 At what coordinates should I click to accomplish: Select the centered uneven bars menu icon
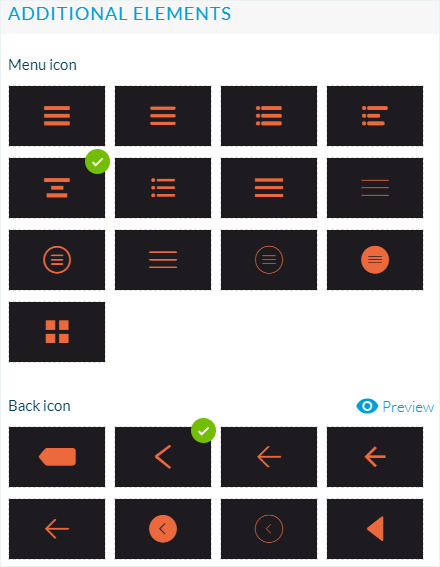tap(57, 188)
